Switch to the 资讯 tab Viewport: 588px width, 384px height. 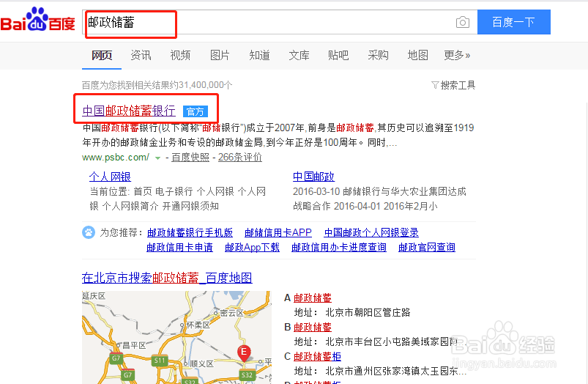141,56
